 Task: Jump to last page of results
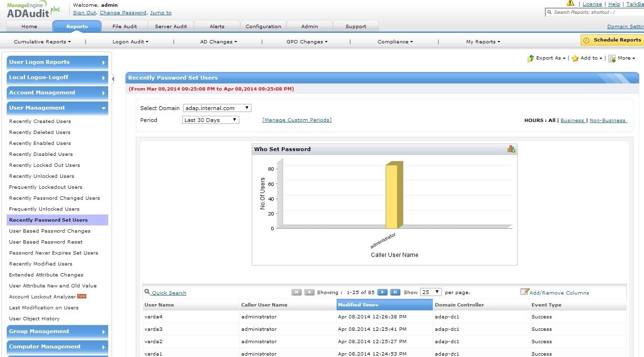point(395,292)
